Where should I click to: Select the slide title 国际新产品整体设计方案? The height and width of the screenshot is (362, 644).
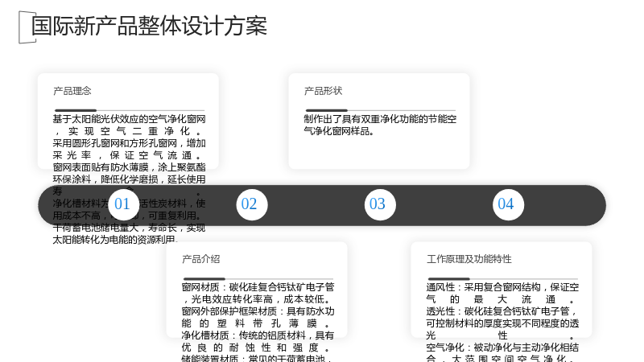click(150, 26)
